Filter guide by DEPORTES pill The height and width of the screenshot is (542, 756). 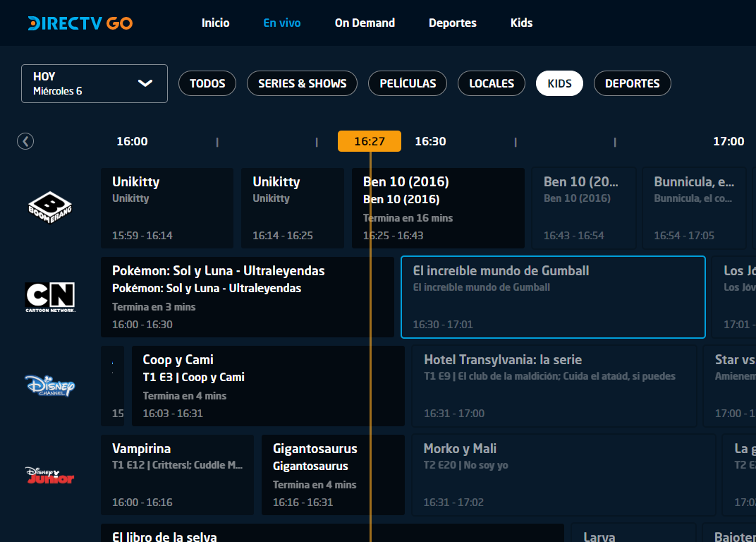[x=633, y=83]
